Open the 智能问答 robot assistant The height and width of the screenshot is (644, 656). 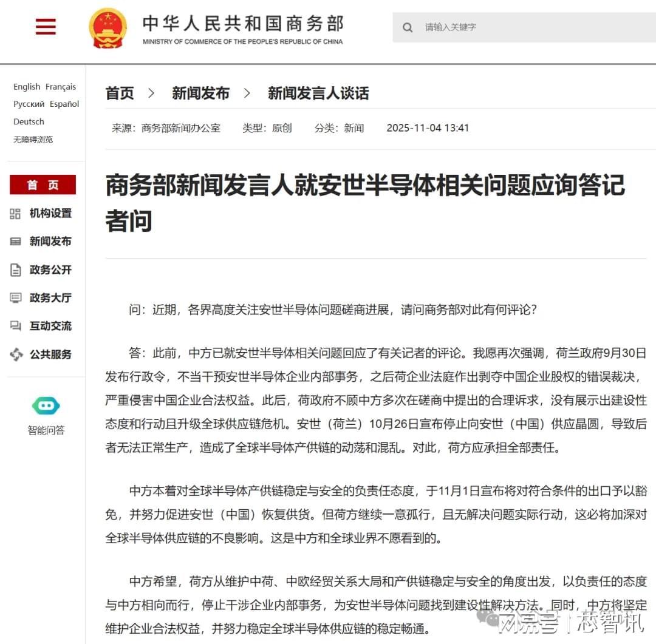[x=46, y=406]
